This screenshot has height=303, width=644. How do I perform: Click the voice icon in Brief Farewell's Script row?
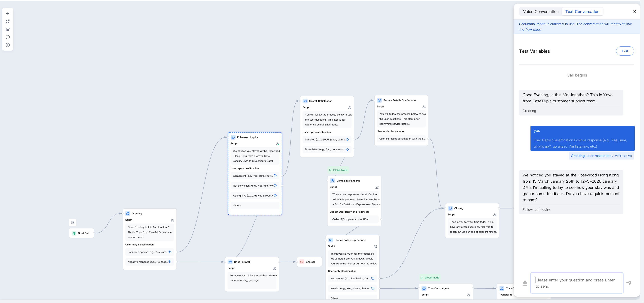tap(275, 268)
